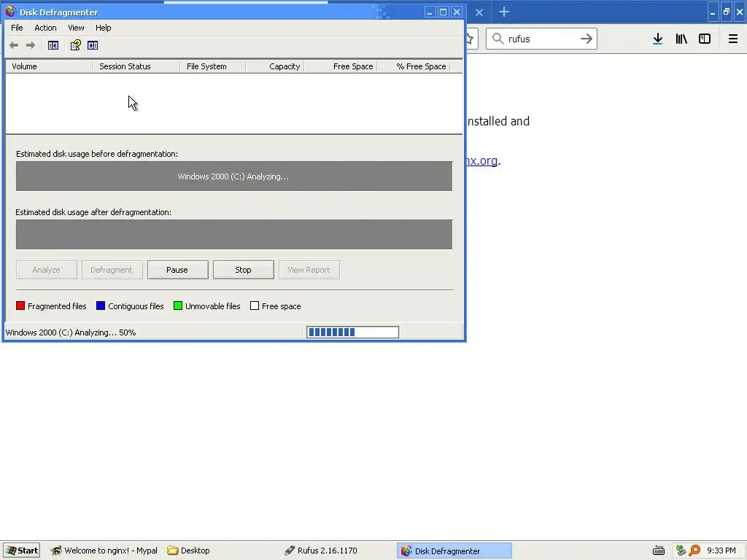Open the Action menu
Screen dimensions: 747x560
pyautogui.click(x=45, y=28)
